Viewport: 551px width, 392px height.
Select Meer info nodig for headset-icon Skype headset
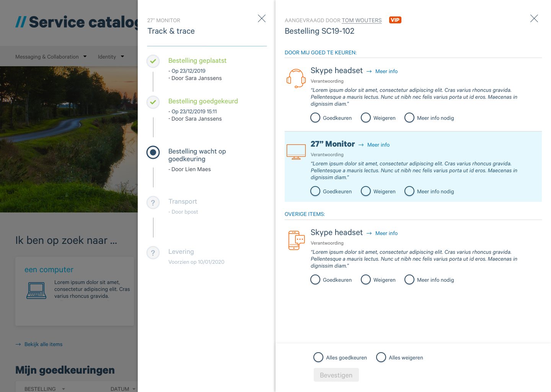click(409, 118)
